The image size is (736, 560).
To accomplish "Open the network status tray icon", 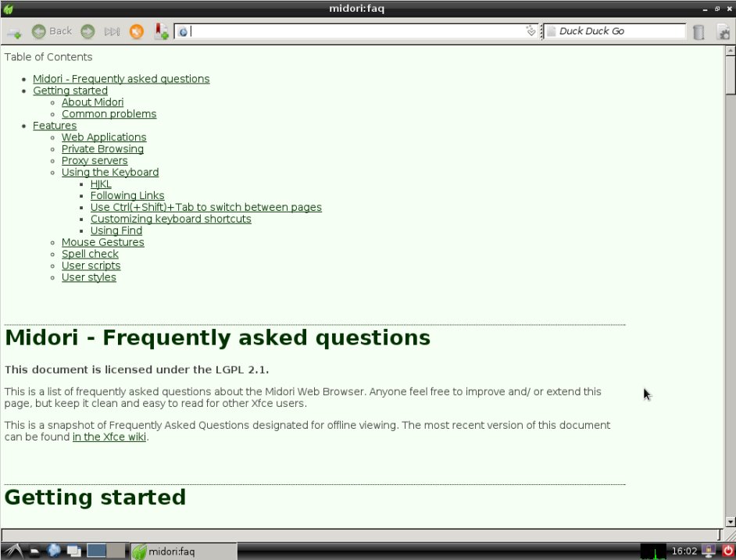I will pos(709,551).
